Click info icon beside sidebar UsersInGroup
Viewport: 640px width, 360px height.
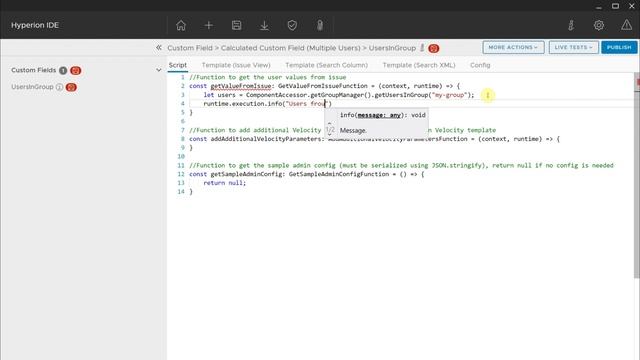(x=59, y=87)
